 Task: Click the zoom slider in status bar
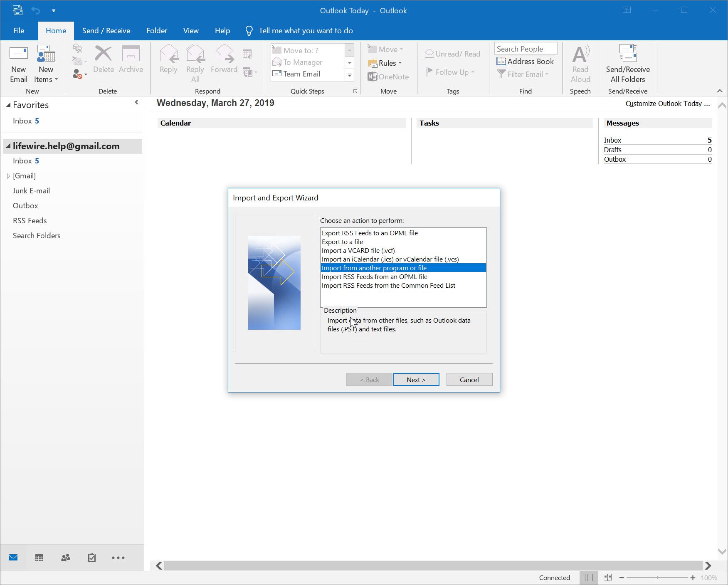coord(657,578)
